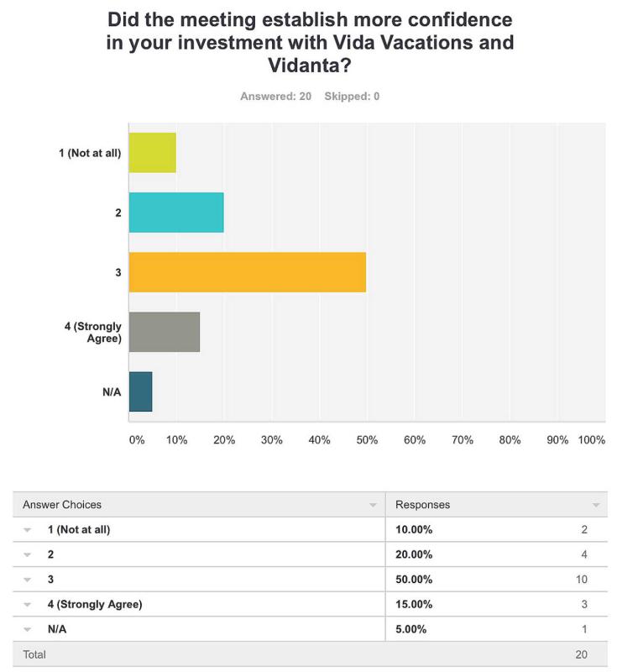The height and width of the screenshot is (672, 617).
Task: Expand the N/A table row
Action: click(x=28, y=629)
